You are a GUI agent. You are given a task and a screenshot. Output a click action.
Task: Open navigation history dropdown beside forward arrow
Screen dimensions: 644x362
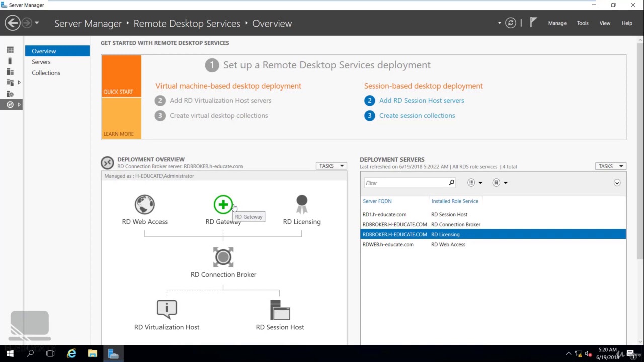(37, 23)
